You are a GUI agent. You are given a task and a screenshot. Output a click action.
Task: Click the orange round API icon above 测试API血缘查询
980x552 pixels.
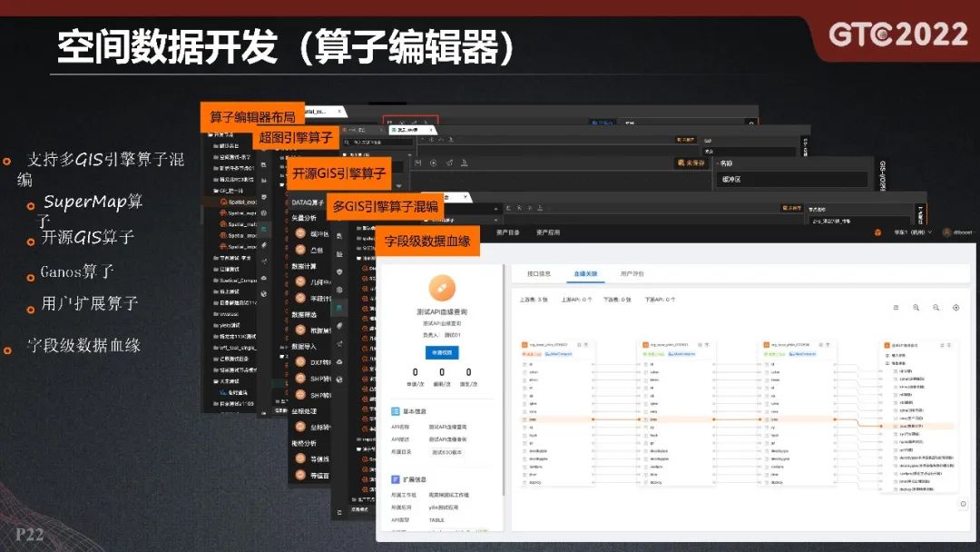click(442, 288)
